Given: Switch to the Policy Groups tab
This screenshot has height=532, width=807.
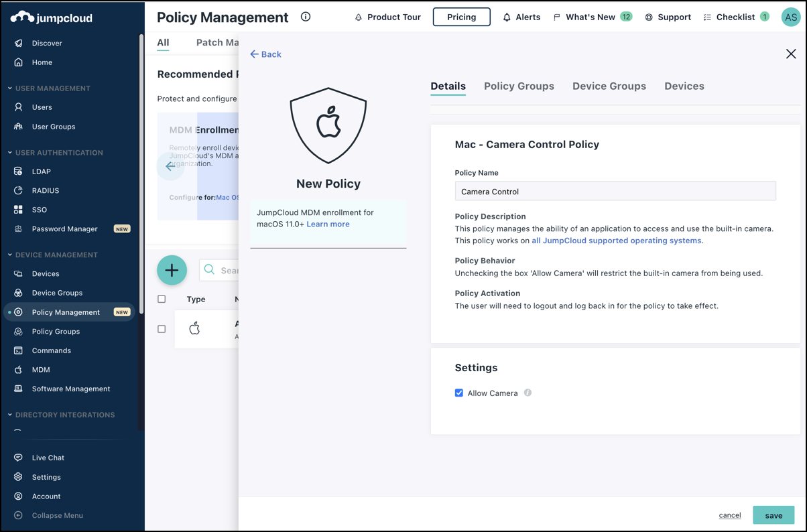Looking at the screenshot, I should tap(519, 86).
